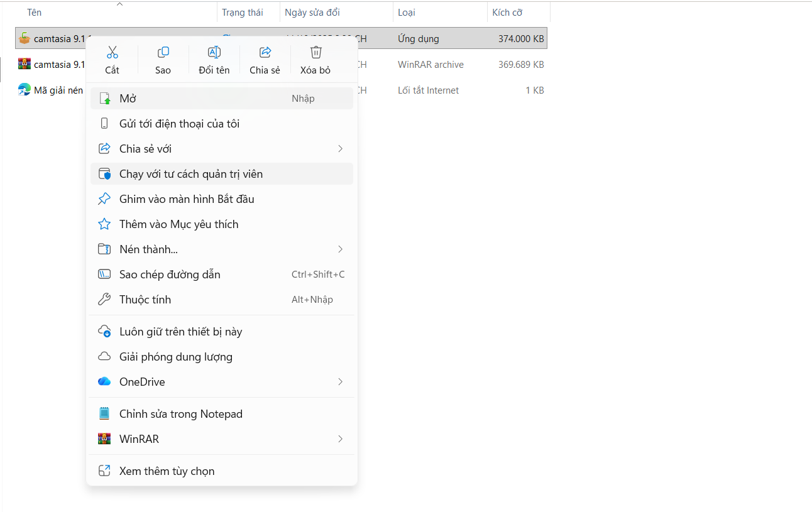The width and height of the screenshot is (812, 512).
Task: Expand the Chia sẻ với submenu arrow
Action: point(340,149)
